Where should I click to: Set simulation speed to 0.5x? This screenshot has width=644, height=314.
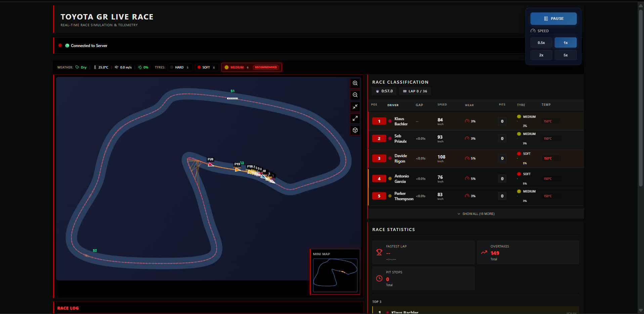541,43
